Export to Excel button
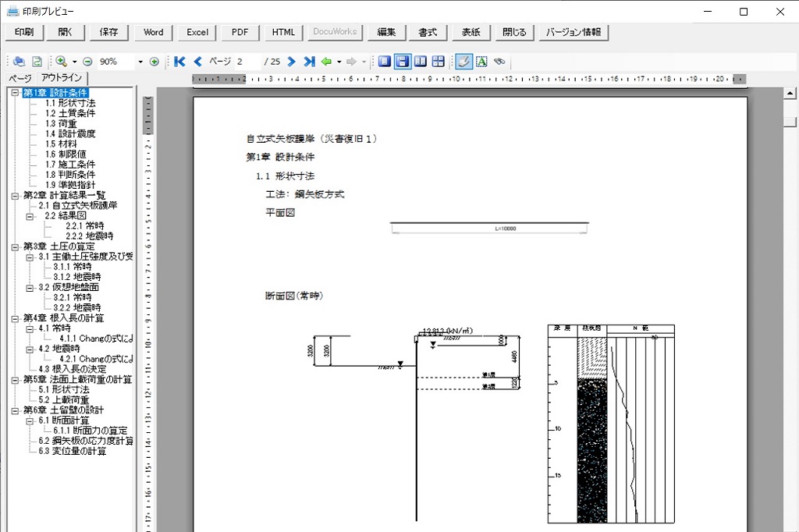The width and height of the screenshot is (799, 532). pyautogui.click(x=197, y=32)
